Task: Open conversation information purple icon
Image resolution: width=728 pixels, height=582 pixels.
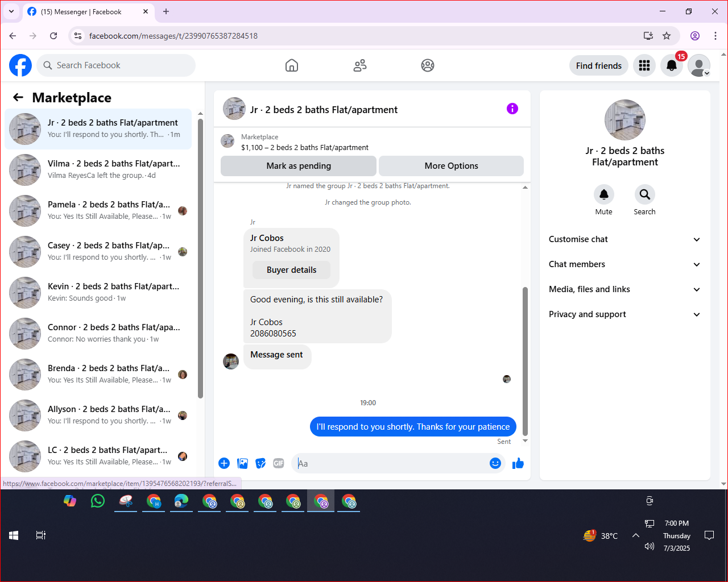Action: click(512, 109)
